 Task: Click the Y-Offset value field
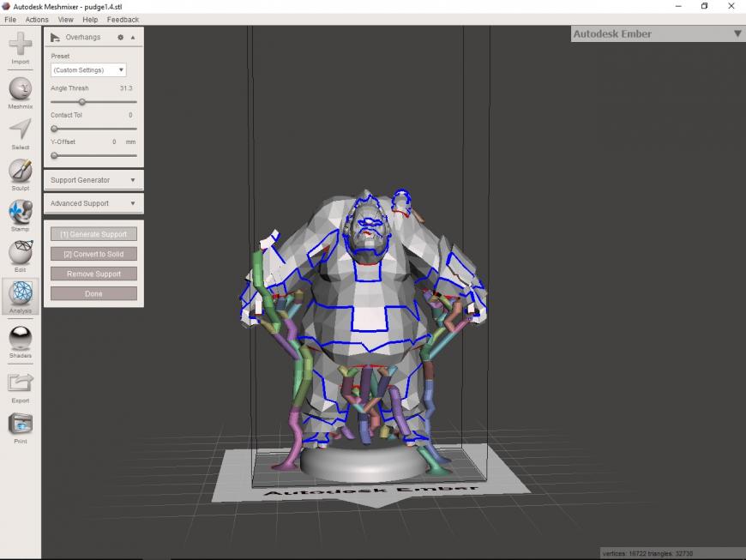coord(114,142)
